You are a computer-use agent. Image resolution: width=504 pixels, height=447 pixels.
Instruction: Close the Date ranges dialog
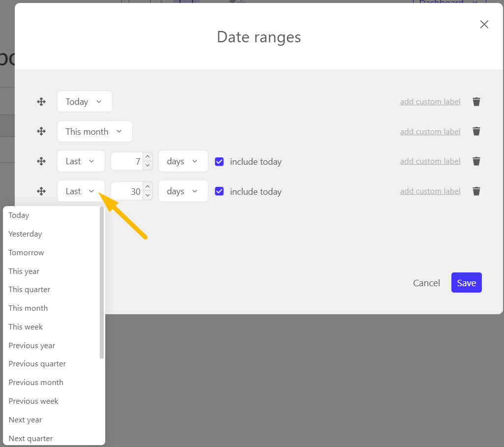click(484, 25)
